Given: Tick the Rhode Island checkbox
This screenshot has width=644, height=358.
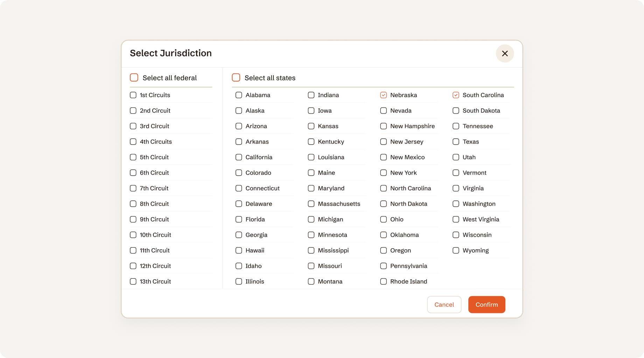Looking at the screenshot, I should [384, 281].
